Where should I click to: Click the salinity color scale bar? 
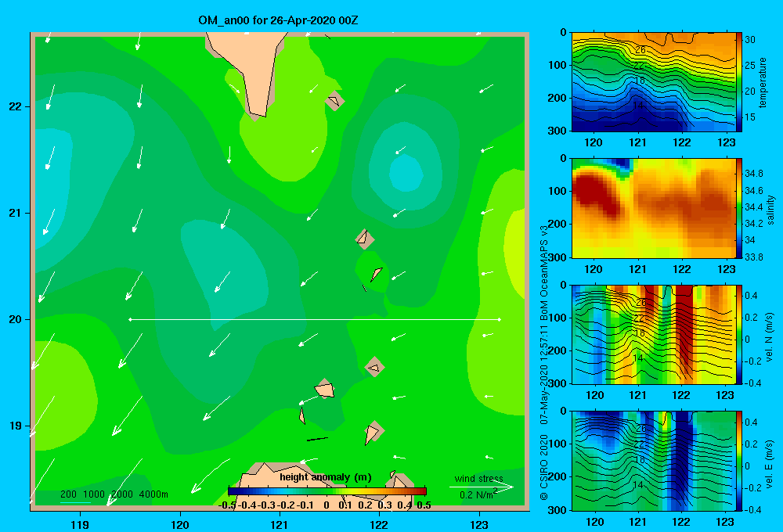[x=739, y=208]
